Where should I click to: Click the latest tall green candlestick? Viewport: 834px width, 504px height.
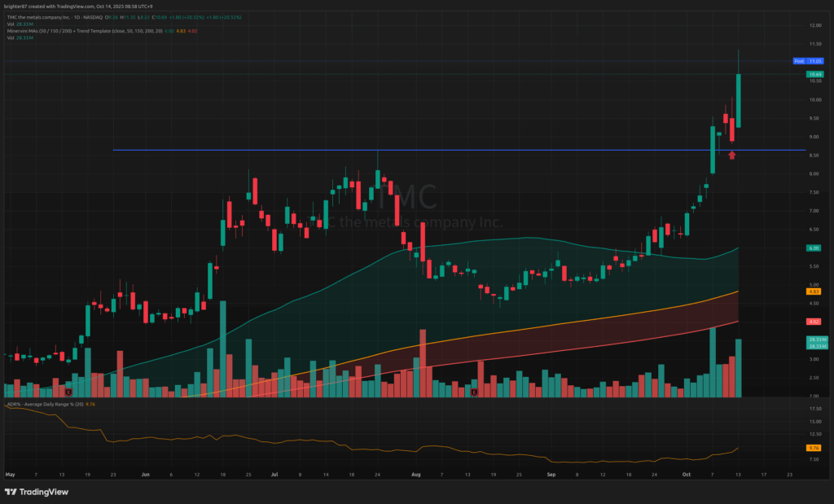[739, 99]
